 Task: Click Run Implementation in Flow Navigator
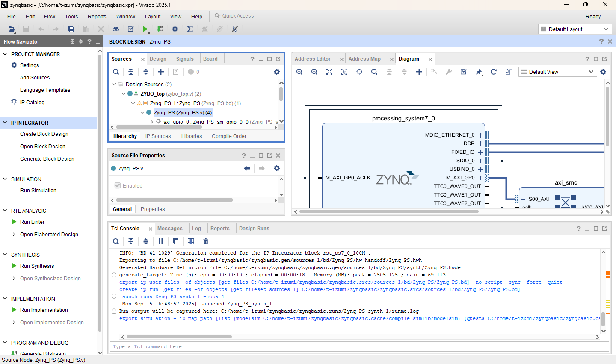(x=44, y=310)
